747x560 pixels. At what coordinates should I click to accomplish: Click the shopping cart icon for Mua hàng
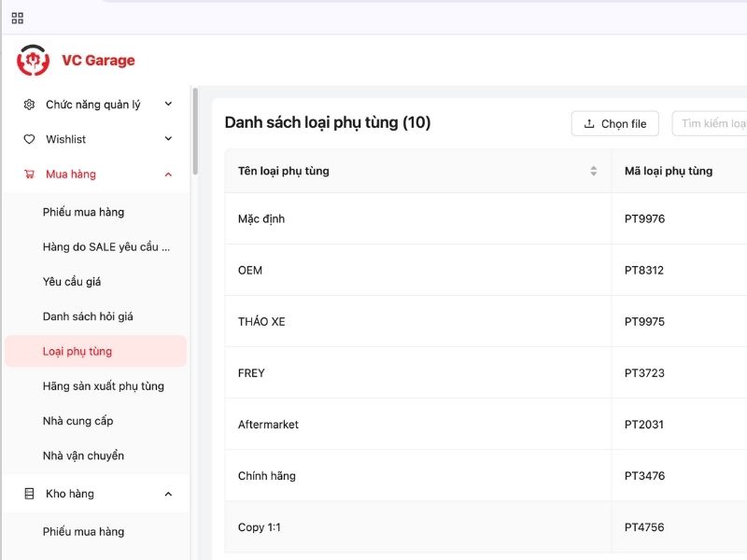(x=29, y=175)
